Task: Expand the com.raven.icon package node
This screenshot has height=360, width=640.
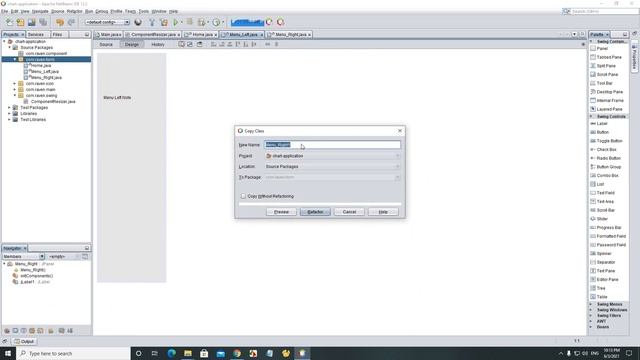Action: 15,83
